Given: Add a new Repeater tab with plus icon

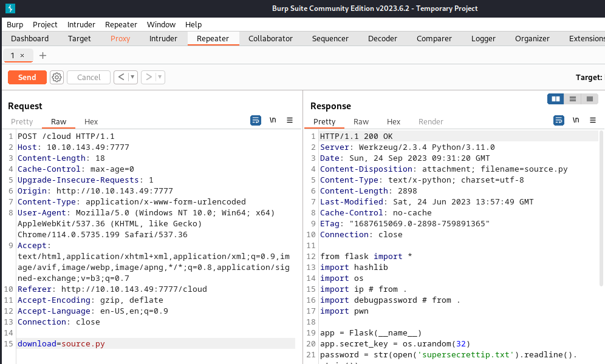Looking at the screenshot, I should pyautogui.click(x=43, y=55).
